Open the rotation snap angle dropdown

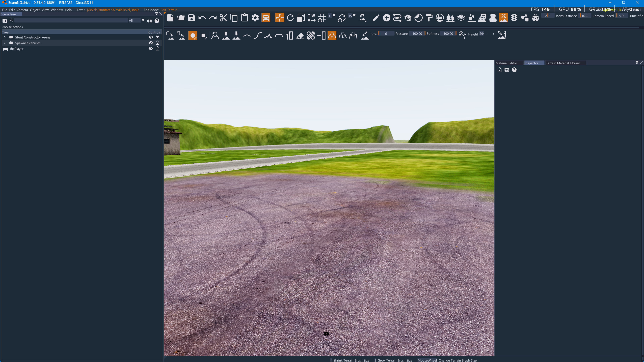pyautogui.click(x=354, y=16)
